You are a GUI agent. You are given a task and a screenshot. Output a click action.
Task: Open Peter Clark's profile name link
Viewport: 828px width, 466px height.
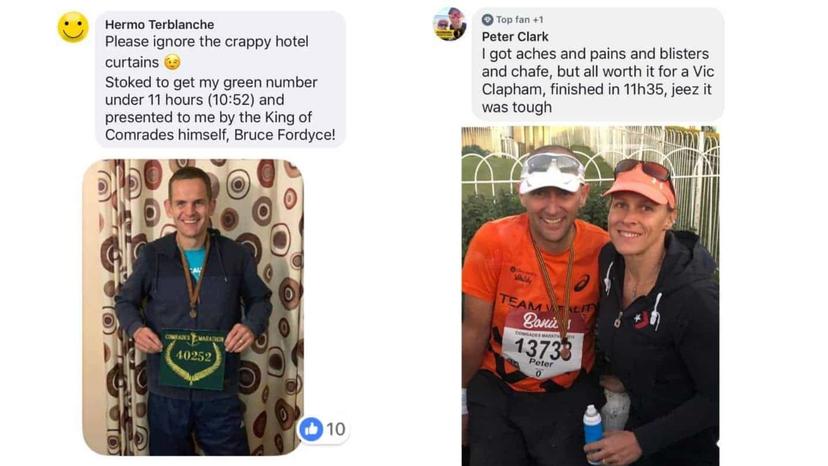click(515, 36)
